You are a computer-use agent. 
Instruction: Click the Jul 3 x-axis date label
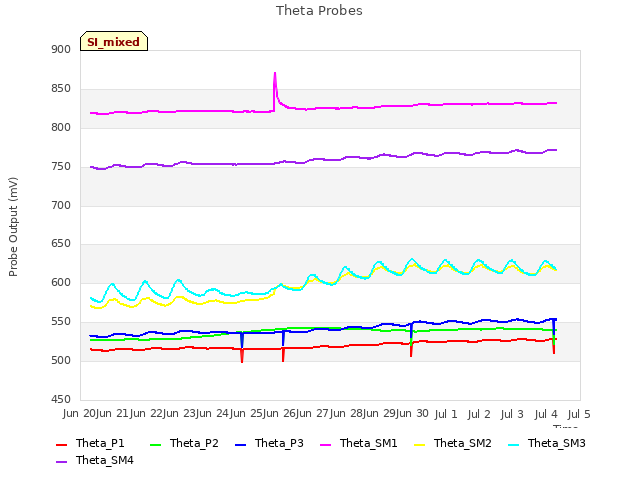512,414
